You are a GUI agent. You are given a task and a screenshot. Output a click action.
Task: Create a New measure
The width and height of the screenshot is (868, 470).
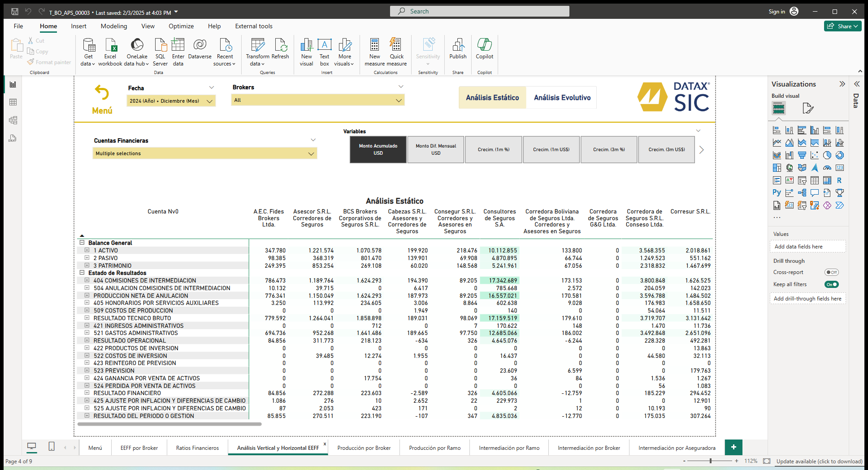[x=374, y=51]
